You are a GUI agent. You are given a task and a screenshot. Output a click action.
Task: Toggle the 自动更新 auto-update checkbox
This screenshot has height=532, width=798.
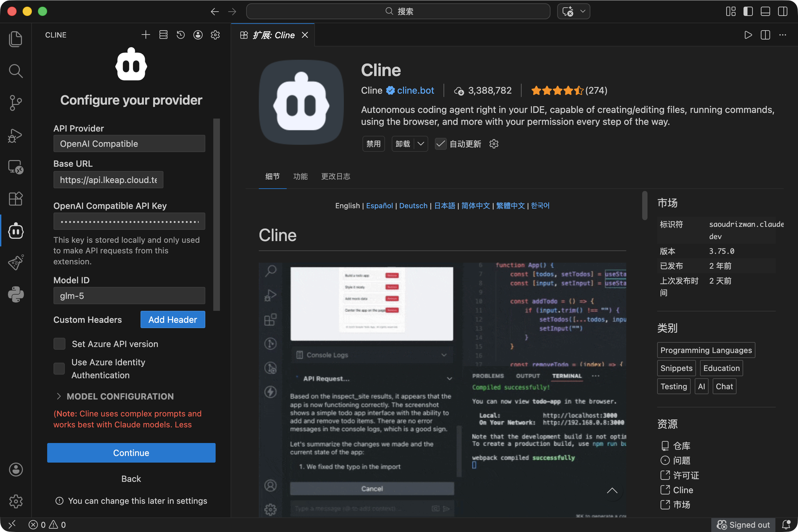click(x=441, y=144)
